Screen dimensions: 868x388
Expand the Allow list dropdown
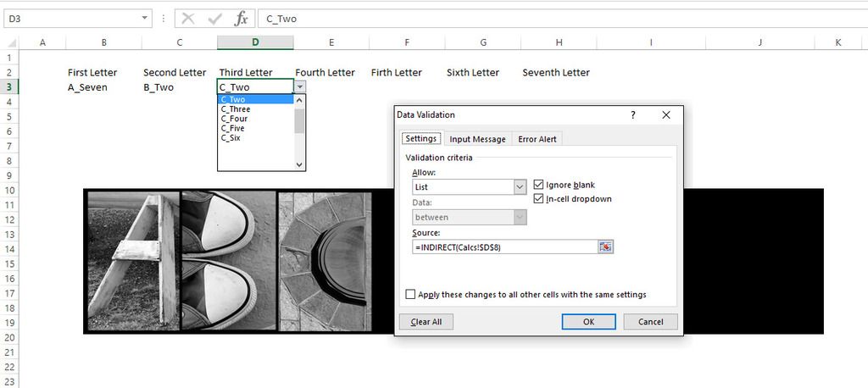[520, 187]
